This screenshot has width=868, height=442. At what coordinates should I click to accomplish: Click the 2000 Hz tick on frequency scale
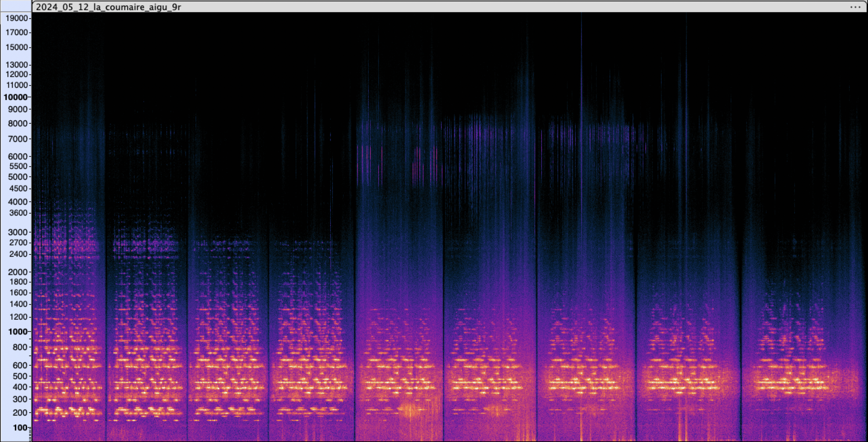pyautogui.click(x=18, y=272)
